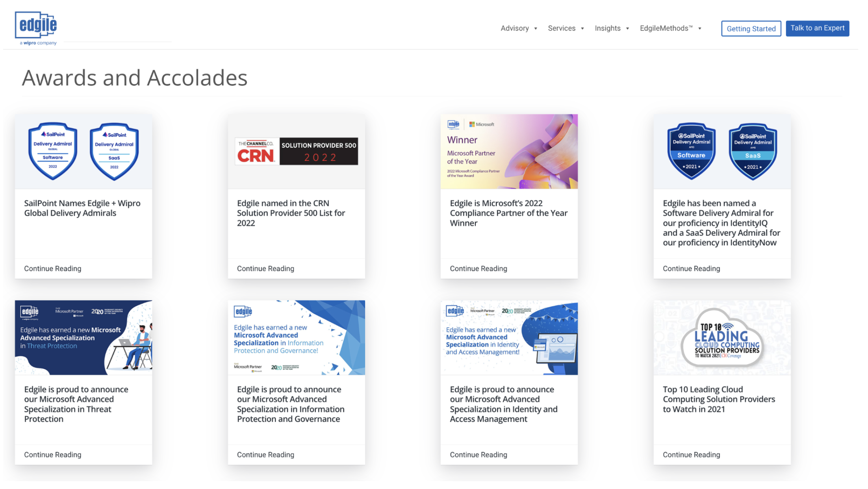Viewport: 868px width, 489px height.
Task: Expand the EdgileMethods dropdown arrow
Action: click(700, 28)
